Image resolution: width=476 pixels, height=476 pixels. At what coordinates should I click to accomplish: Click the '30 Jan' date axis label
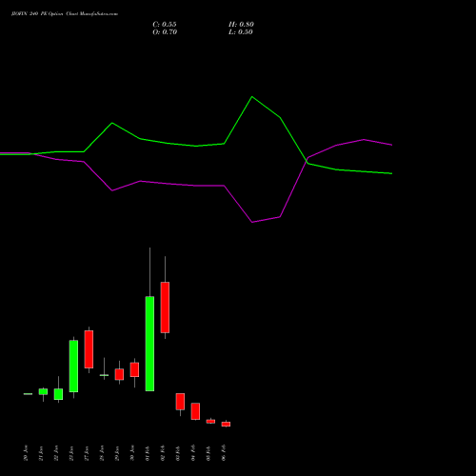pos(132,453)
